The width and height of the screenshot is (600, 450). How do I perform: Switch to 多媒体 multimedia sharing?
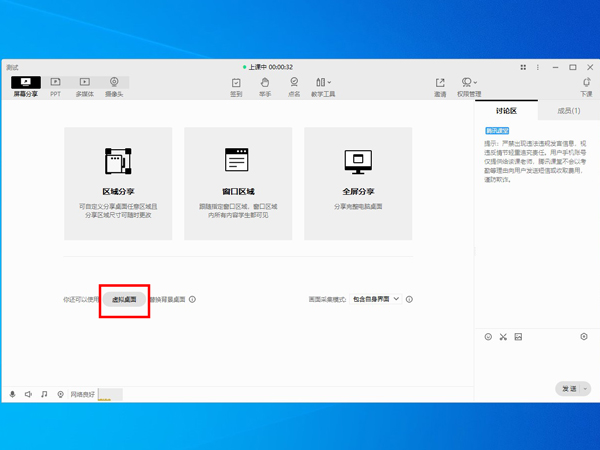85,86
